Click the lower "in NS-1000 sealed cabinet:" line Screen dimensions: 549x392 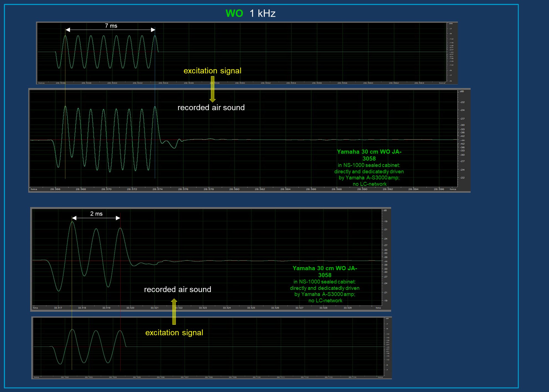325,282
